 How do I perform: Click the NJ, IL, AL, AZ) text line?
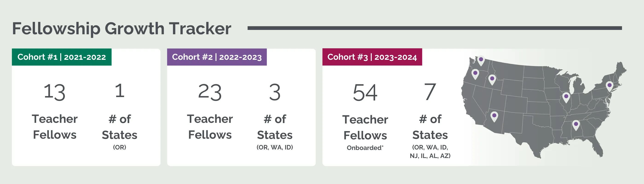pos(430,156)
